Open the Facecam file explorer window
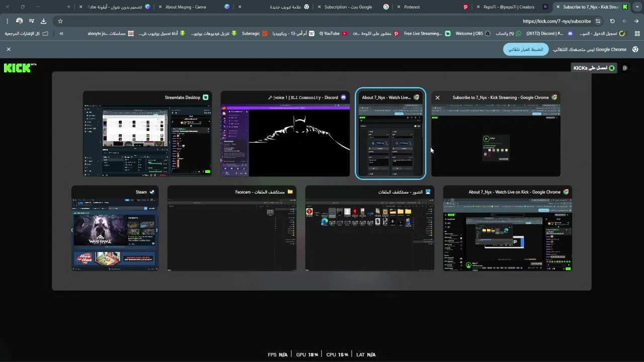This screenshot has height=362, width=644. (231, 229)
